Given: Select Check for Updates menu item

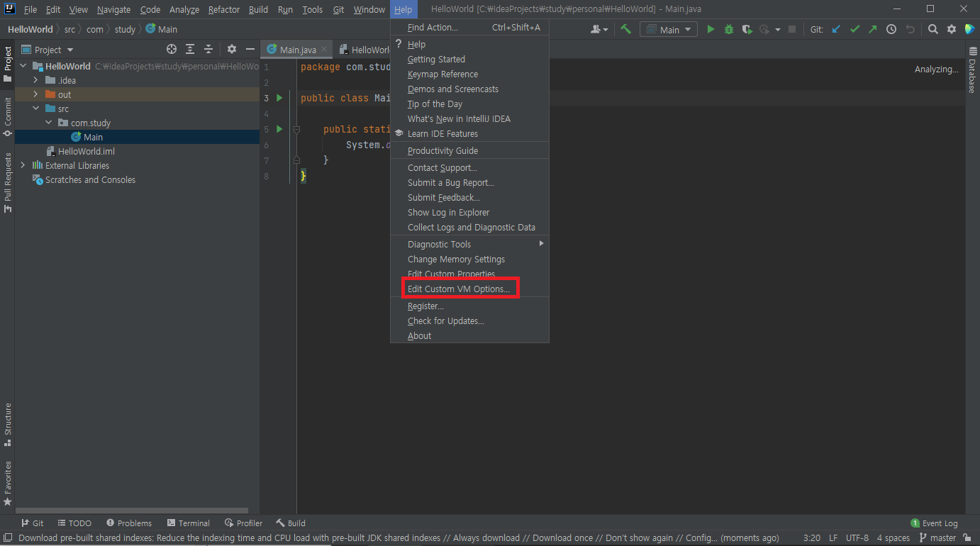Looking at the screenshot, I should click(469, 321).
